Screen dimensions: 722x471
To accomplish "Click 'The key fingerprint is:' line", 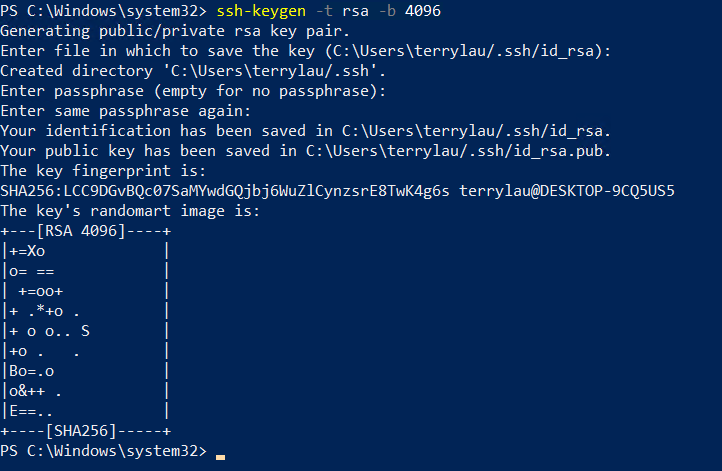I will click(103, 171).
